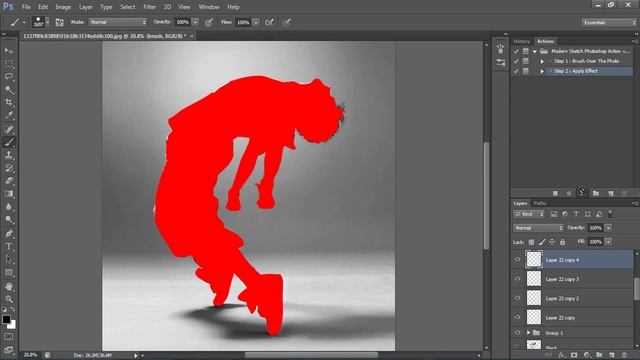Hide Layer 22 copy 3
Image resolution: width=640 pixels, height=360 pixels.
tap(518, 279)
